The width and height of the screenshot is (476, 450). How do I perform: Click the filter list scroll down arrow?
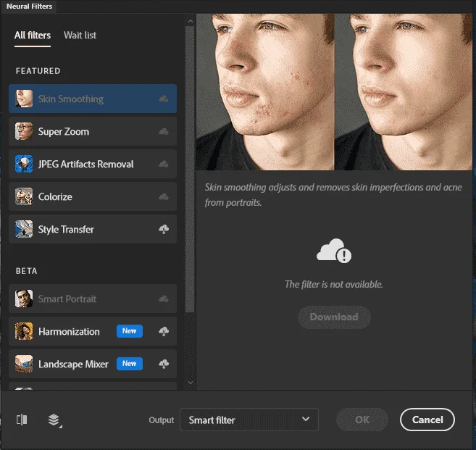point(191,383)
